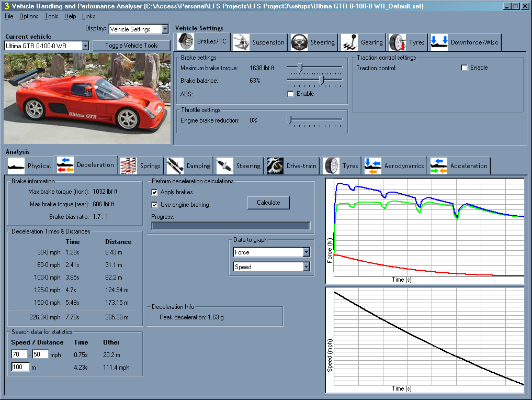Image resolution: width=532 pixels, height=400 pixels.
Task: Click the Aerodynamics analysis icon
Action: pos(373,165)
